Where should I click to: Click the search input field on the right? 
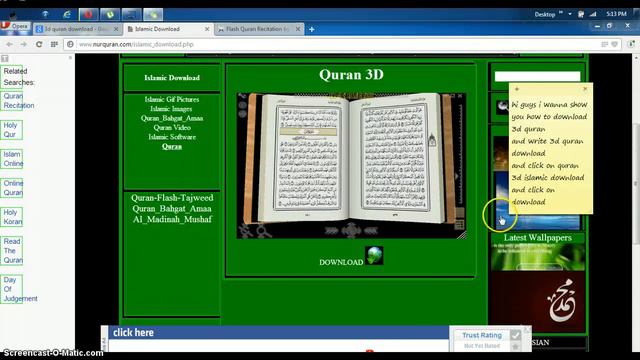537,76
